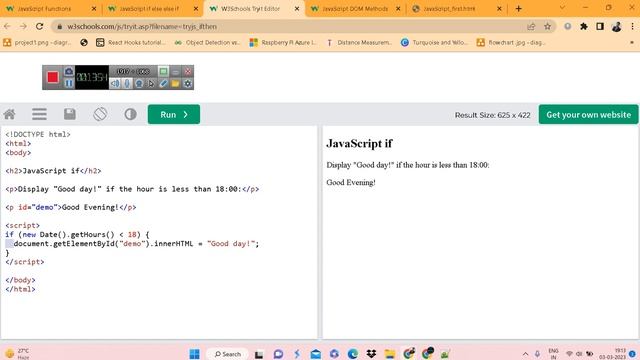Screen dimensions: 640x360
Task: Open the React Hooks tutorial bookmark
Action: coord(131,42)
